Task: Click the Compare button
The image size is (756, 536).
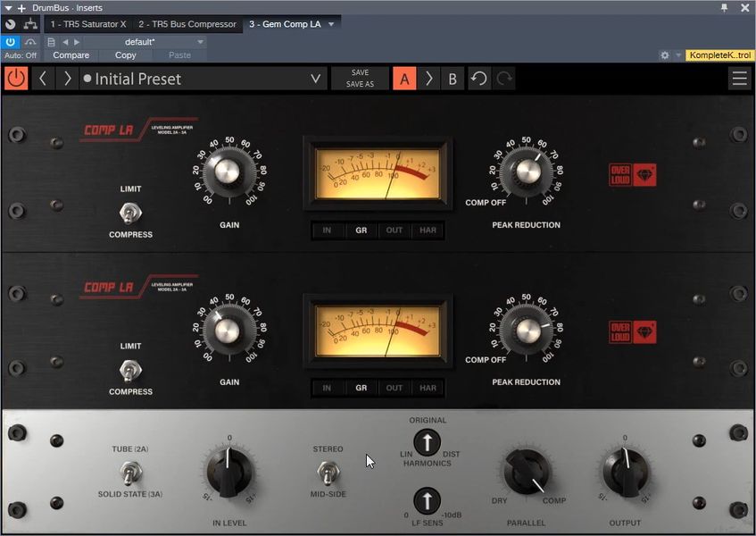Action: click(71, 55)
